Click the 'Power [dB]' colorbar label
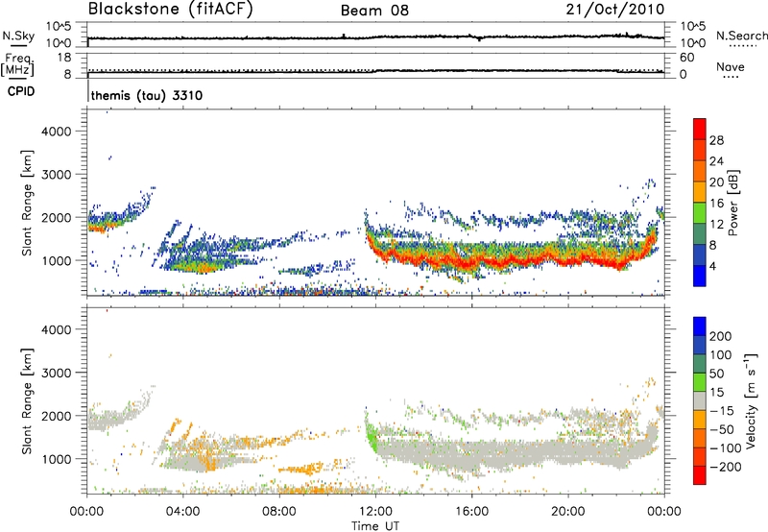Image resolution: width=768 pixels, height=532 pixels. click(x=733, y=203)
